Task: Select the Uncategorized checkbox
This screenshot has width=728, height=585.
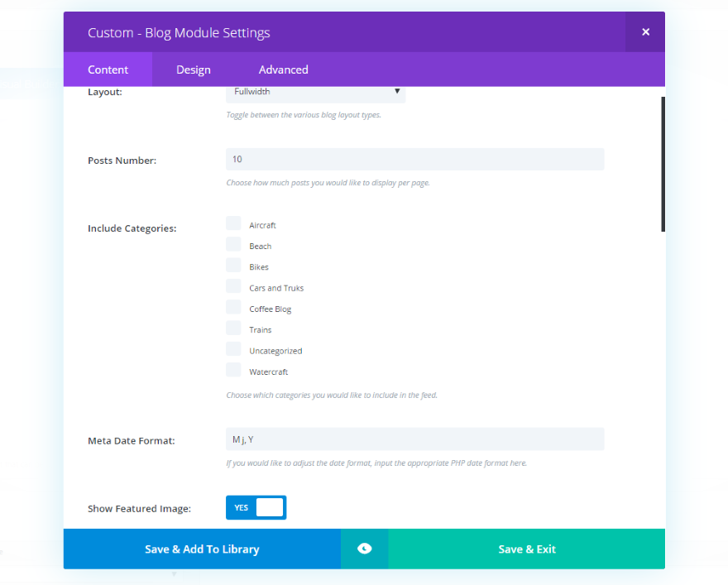Action: (234, 350)
